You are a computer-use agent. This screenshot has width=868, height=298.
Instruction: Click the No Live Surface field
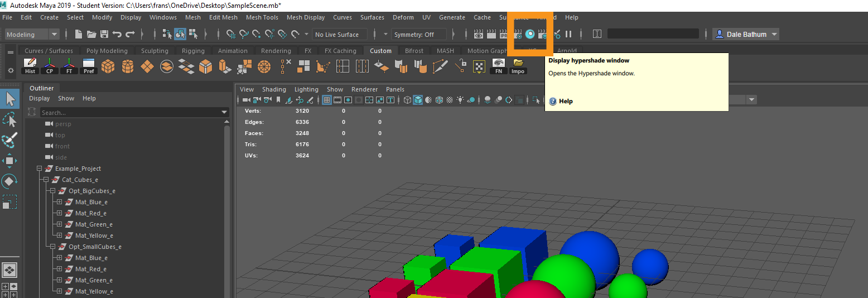pyautogui.click(x=339, y=35)
